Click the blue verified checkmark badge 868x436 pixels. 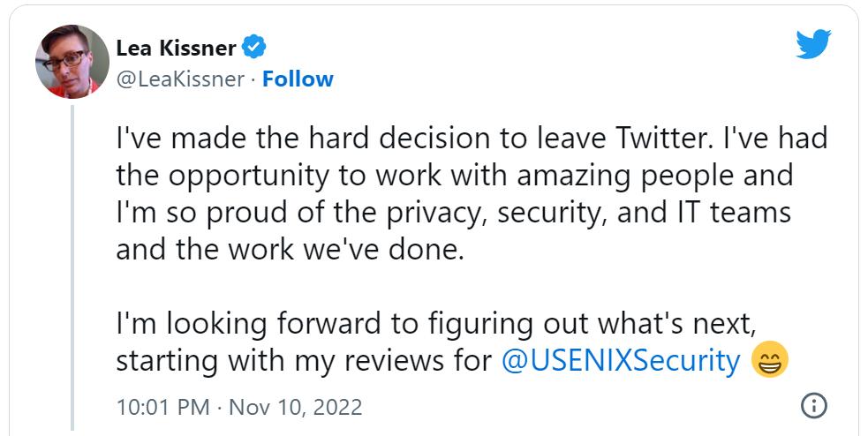click(255, 48)
